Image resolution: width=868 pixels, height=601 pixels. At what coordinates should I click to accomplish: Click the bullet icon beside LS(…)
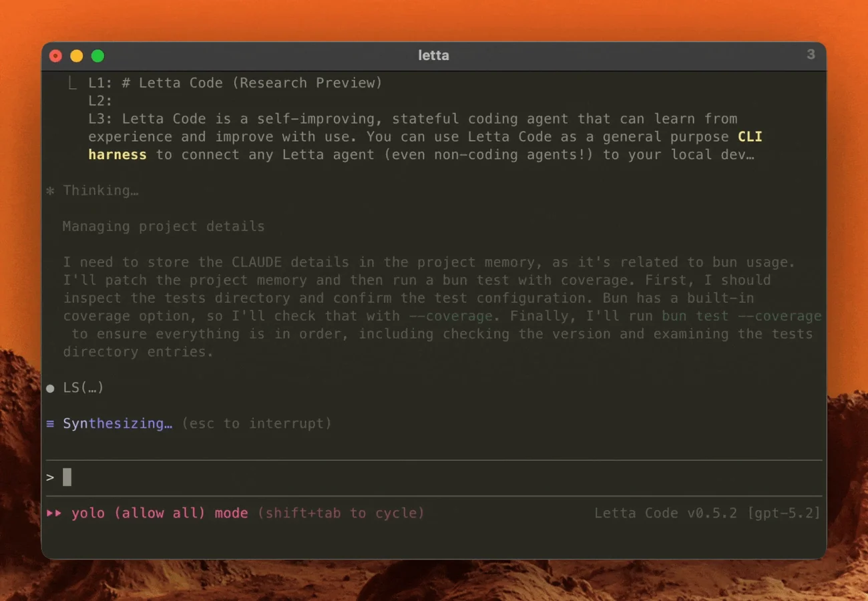(50, 388)
